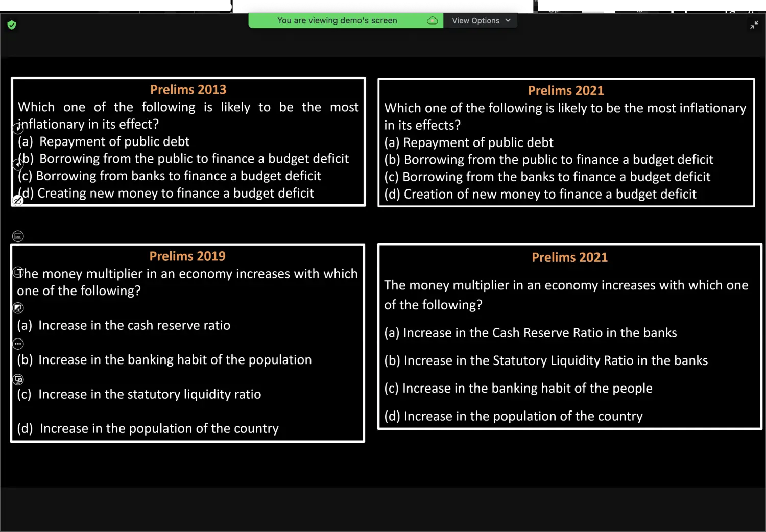Select '(b) Increase in the banking habit of the population'
Image resolution: width=766 pixels, height=532 pixels.
pyautogui.click(x=164, y=360)
